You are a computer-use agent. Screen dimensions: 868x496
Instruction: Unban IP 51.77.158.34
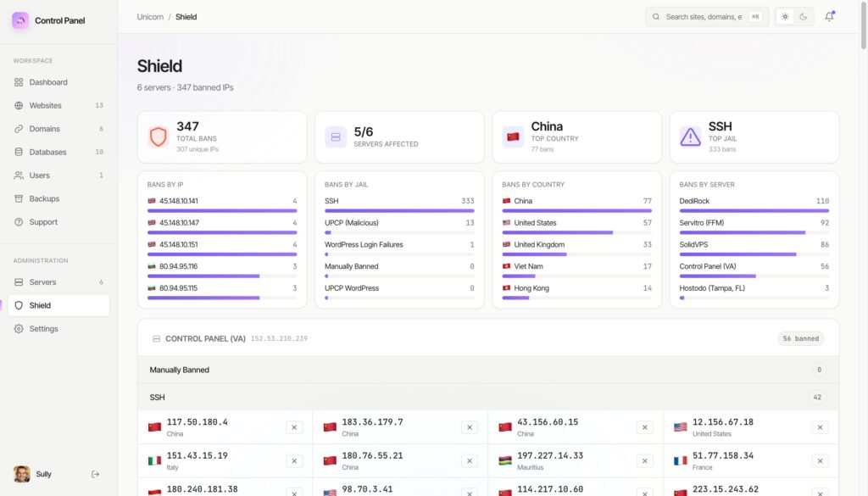[820, 461]
